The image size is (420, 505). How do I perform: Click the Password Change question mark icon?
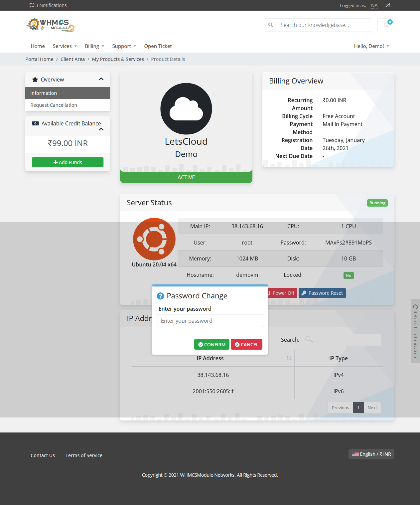coord(160,296)
